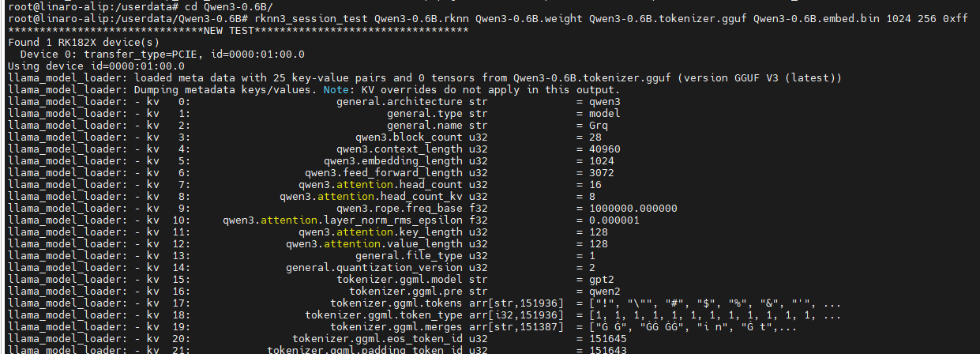
Task: Click the key 'qwen3.block_count'
Action: click(x=409, y=137)
